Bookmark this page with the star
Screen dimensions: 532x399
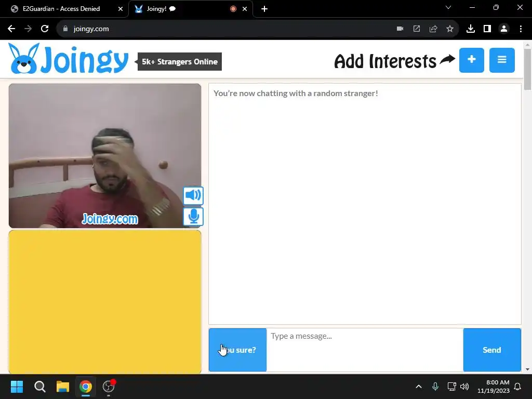pos(450,29)
